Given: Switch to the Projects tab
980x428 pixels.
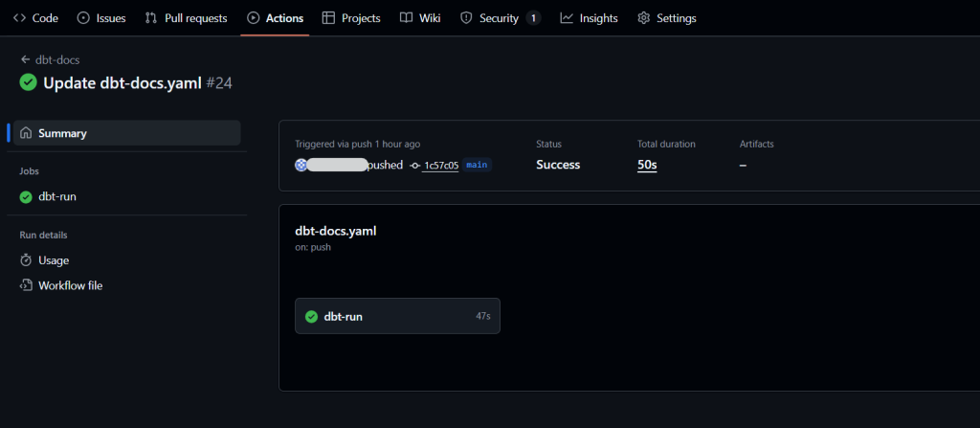Looking at the screenshot, I should [x=351, y=18].
